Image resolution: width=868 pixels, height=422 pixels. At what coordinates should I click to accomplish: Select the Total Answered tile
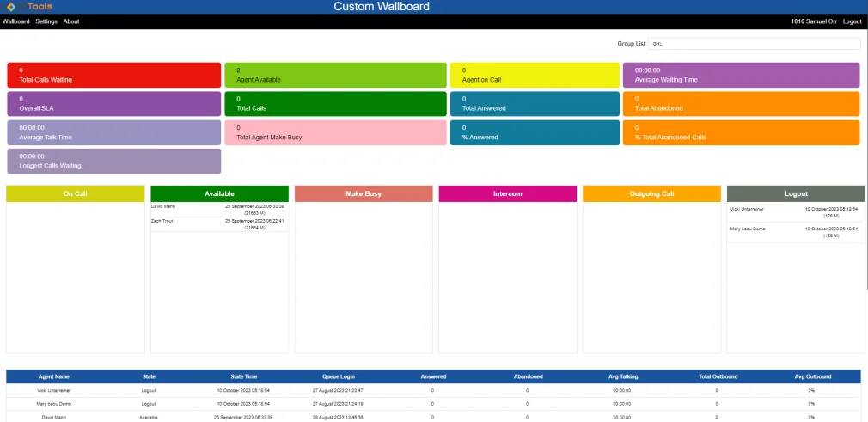click(535, 103)
